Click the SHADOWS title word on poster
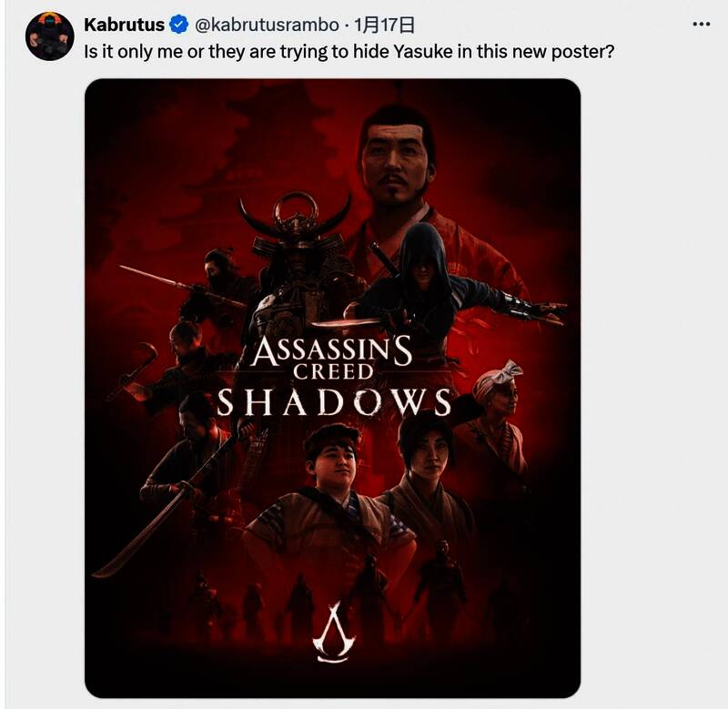 pyautogui.click(x=334, y=402)
